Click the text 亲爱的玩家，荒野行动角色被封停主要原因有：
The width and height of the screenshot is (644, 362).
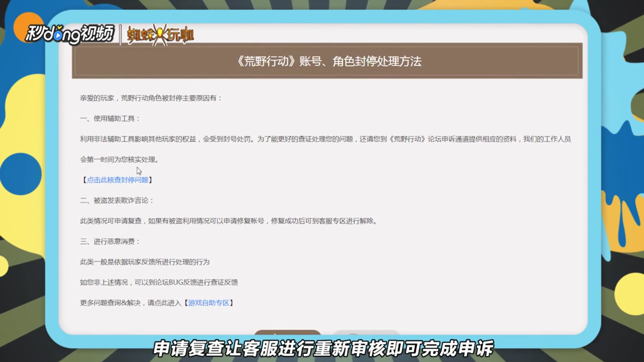[x=151, y=98]
